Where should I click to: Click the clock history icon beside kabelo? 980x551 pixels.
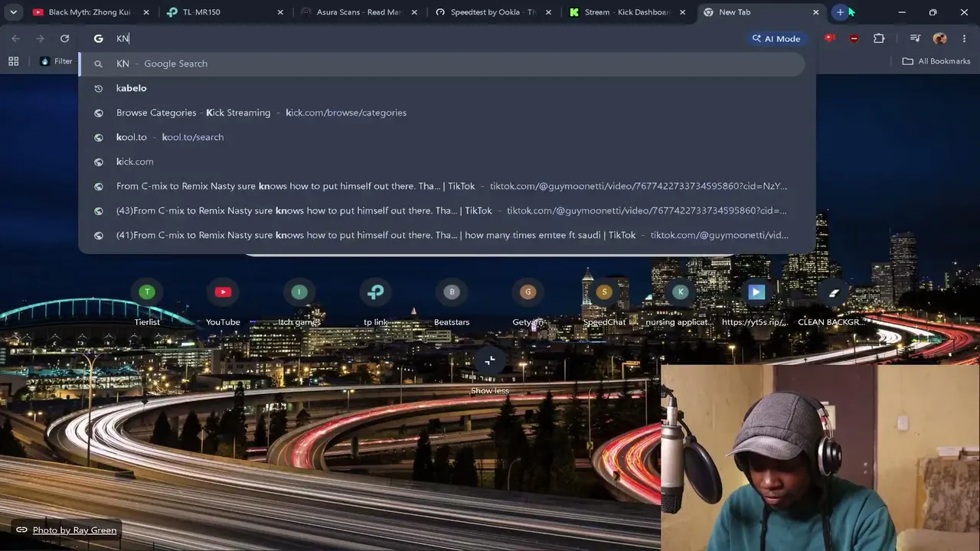point(98,88)
